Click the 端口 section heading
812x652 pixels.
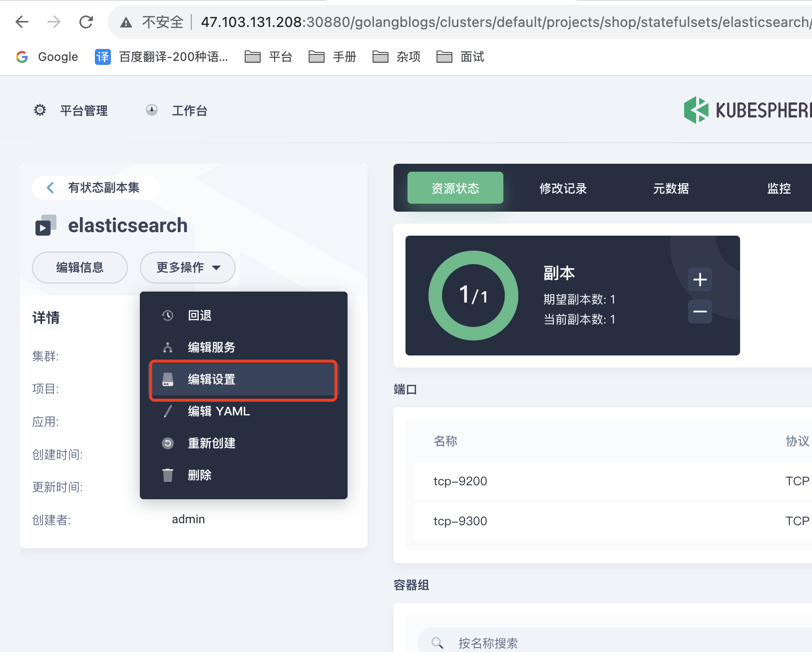[406, 389]
